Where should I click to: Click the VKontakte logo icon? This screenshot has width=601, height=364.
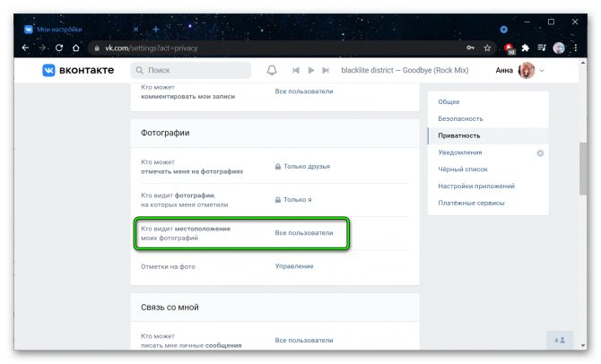(48, 70)
